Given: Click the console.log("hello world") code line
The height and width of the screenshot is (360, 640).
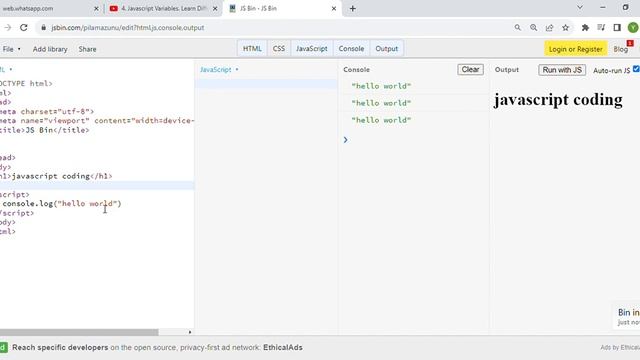Looking at the screenshot, I should (x=62, y=204).
